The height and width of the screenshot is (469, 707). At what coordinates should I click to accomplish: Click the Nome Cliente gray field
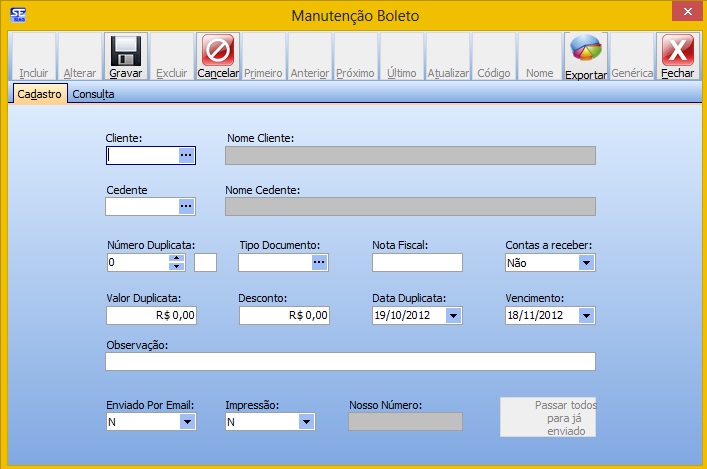pos(410,155)
